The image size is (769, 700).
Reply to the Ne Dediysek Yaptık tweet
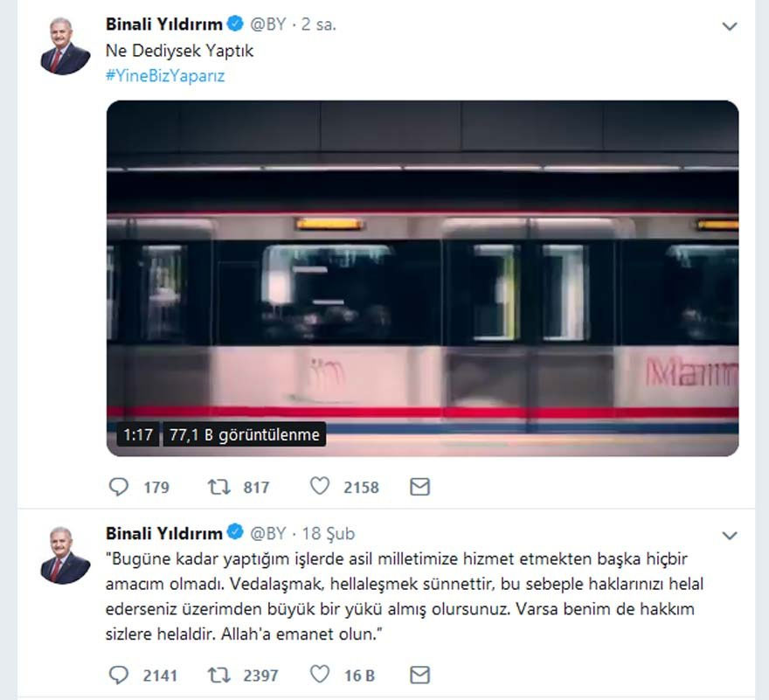118,487
